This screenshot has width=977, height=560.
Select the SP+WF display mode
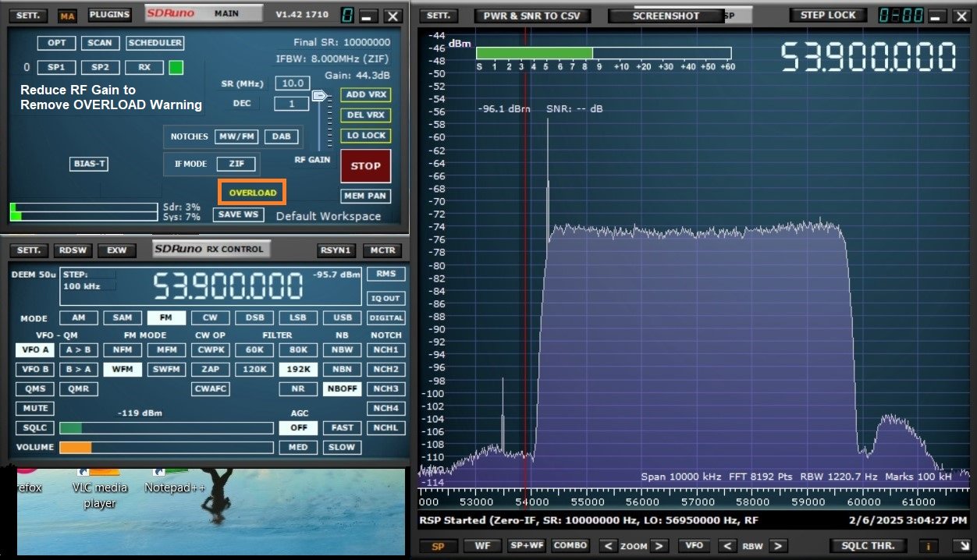pos(526,546)
